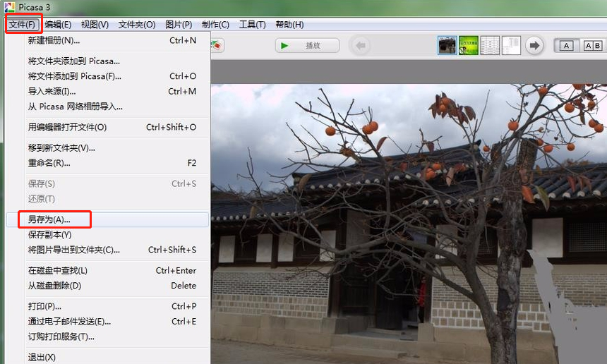
Task: Open the Edit menu
Action: (58, 25)
